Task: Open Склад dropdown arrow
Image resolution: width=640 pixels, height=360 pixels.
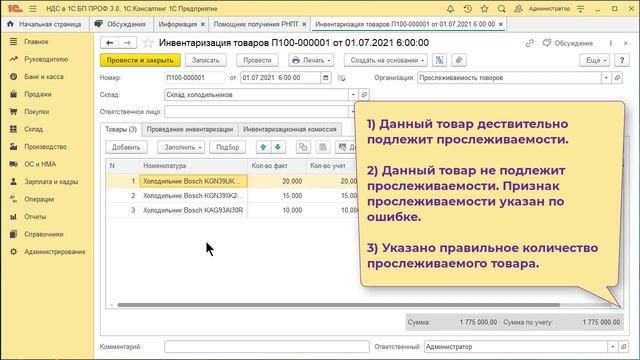Action: 353,95
